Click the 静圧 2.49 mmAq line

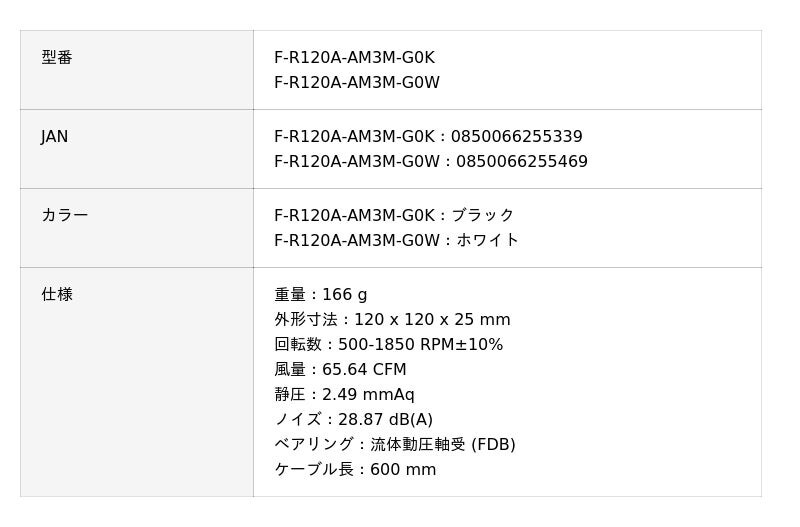[x=344, y=395]
